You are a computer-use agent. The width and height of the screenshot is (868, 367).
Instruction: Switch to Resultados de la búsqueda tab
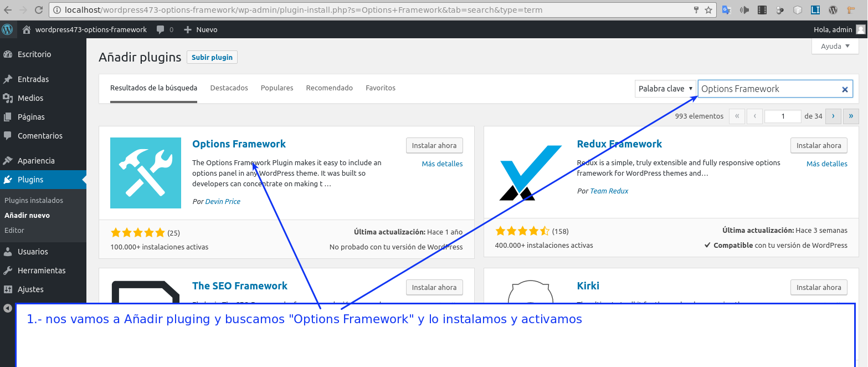point(153,88)
